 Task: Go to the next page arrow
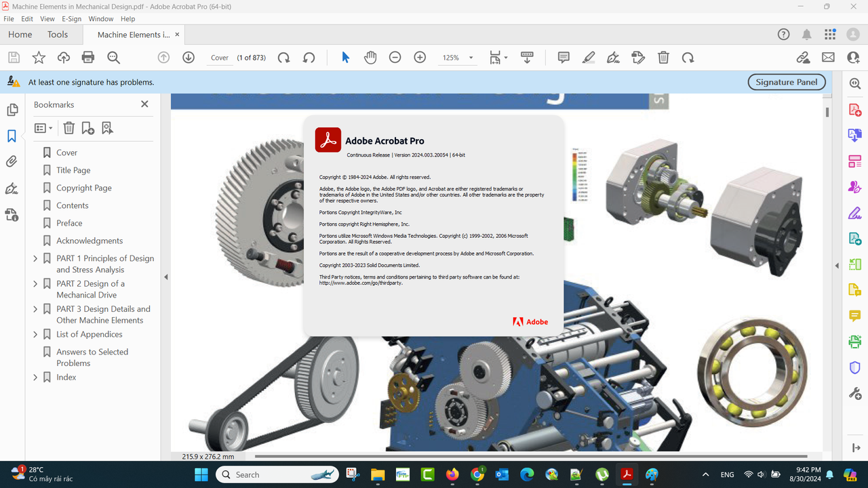[189, 58]
